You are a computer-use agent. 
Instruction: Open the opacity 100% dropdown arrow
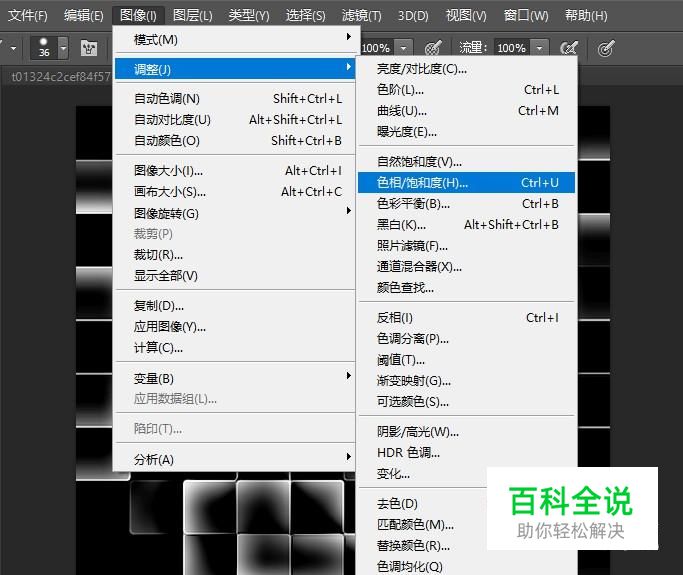click(x=404, y=48)
